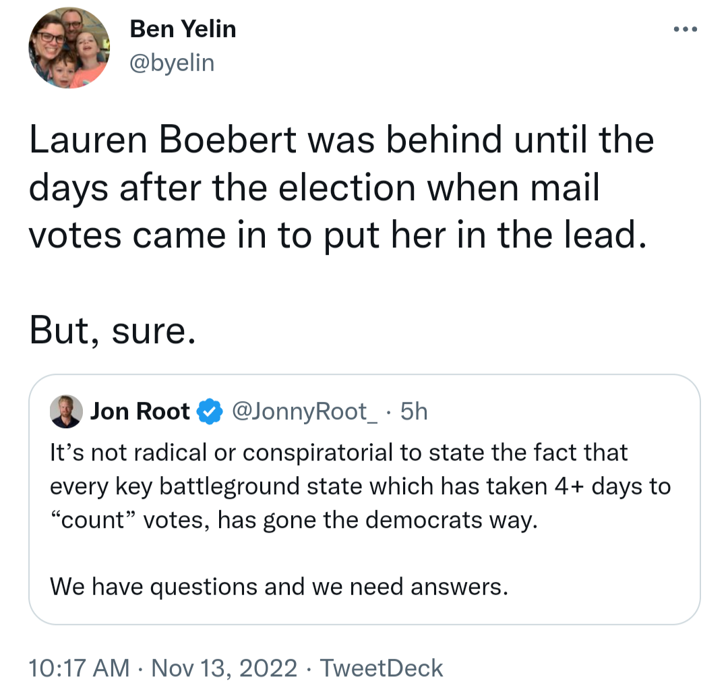Click the TweetDeck source label
The width and height of the screenshot is (728, 700).
point(382,668)
